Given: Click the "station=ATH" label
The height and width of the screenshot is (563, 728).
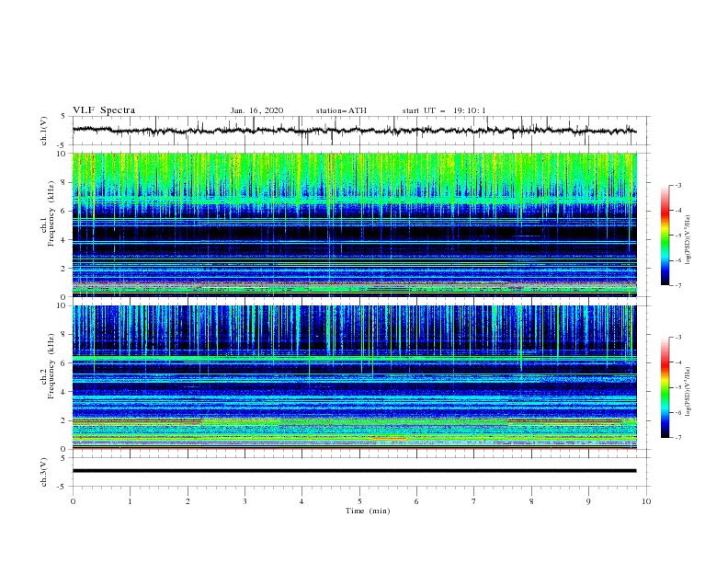Looking at the screenshot, I should pos(341,110).
